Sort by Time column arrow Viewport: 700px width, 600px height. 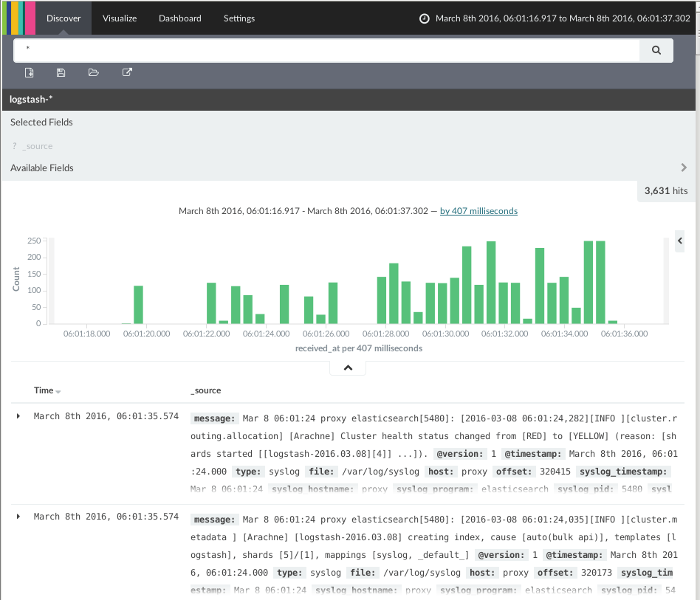point(58,391)
